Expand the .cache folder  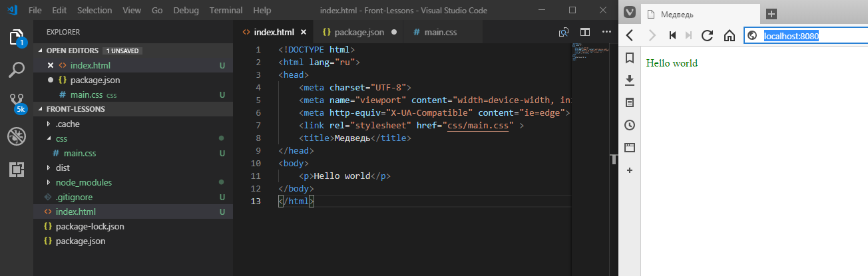tap(68, 124)
